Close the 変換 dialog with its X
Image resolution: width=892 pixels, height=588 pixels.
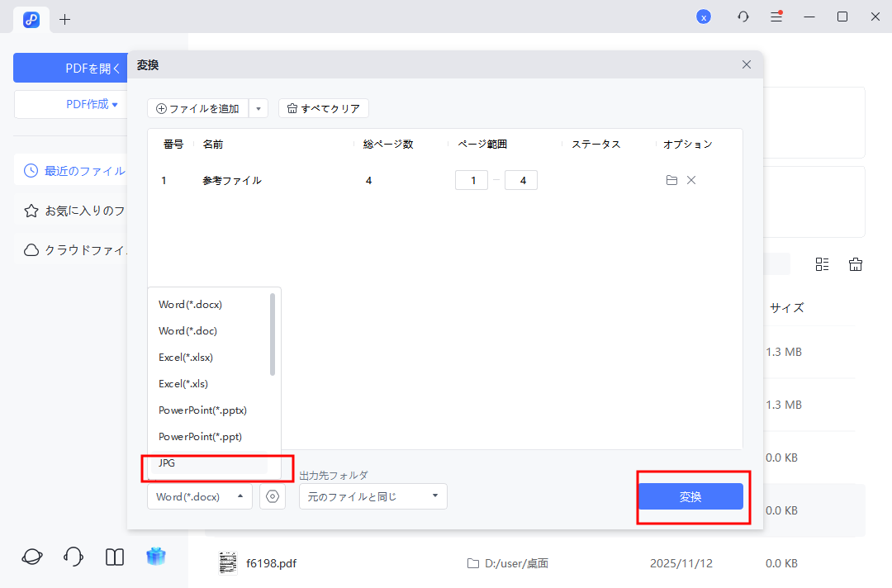tap(746, 64)
